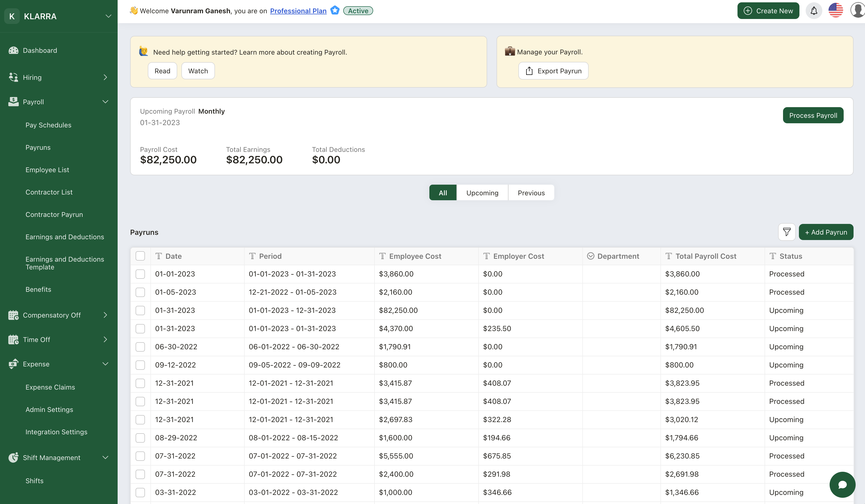The height and width of the screenshot is (504, 865).
Task: Click the payruns filter funnel icon
Action: tap(786, 232)
